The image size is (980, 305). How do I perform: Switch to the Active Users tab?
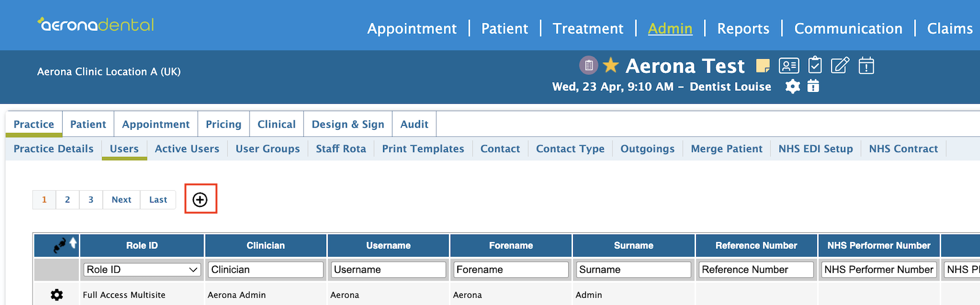tap(187, 149)
